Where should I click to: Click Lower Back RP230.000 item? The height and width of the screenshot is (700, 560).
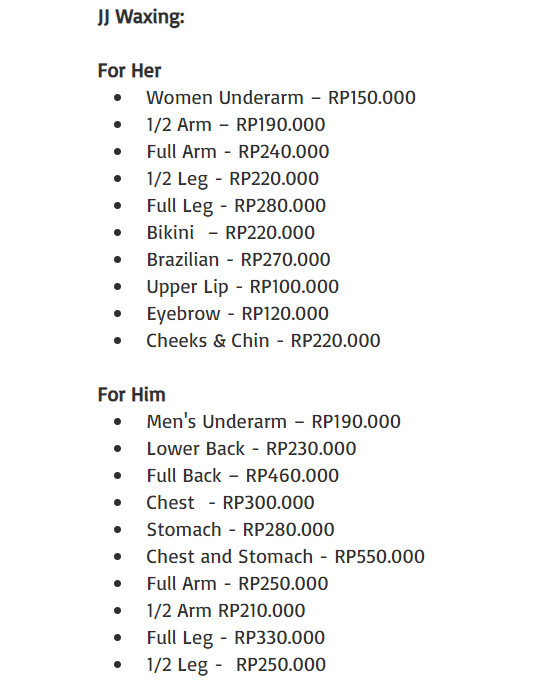[x=251, y=449]
